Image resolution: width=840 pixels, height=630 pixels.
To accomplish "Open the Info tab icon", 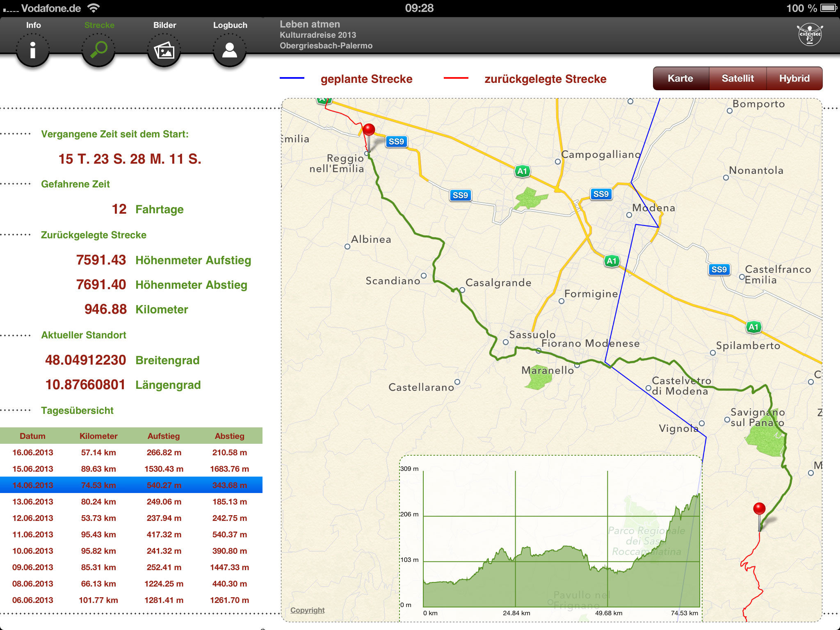I will click(x=33, y=50).
